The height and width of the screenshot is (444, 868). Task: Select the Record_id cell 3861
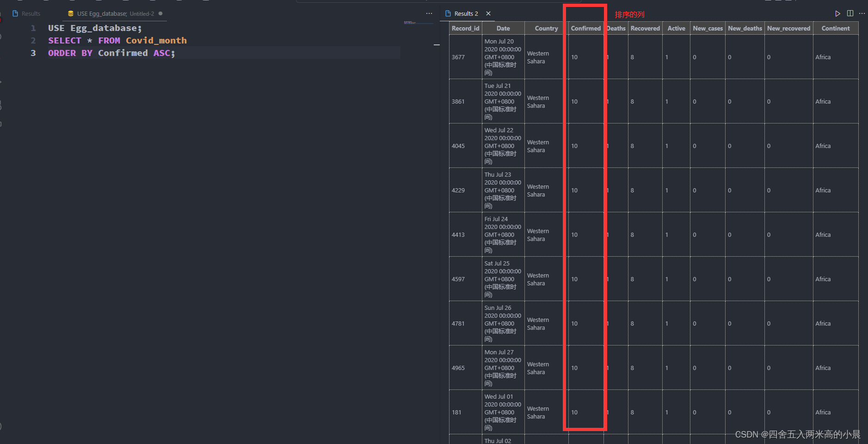click(466, 101)
